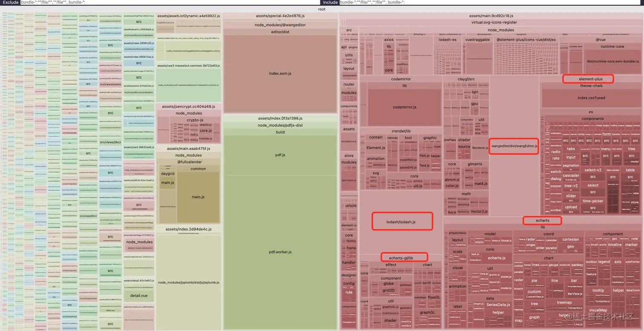The width and height of the screenshot is (644, 331).
Task: Click the color.js block
Action: pyautogui.click(x=452, y=186)
